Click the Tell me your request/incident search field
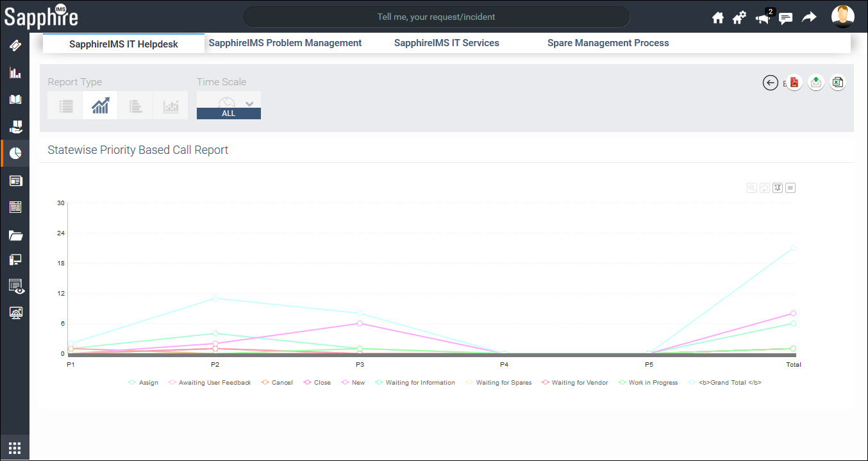 pyautogui.click(x=436, y=17)
